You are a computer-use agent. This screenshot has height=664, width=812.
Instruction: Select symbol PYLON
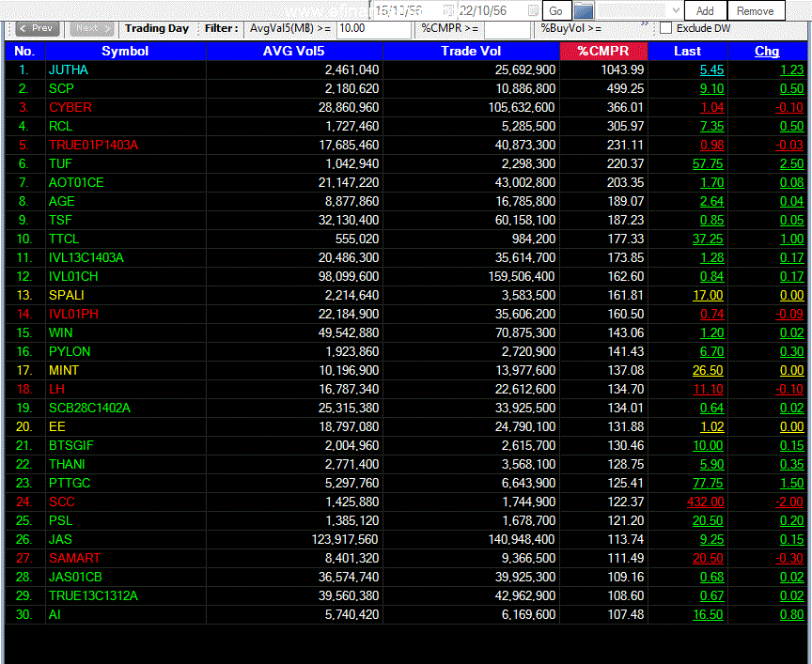pos(70,352)
